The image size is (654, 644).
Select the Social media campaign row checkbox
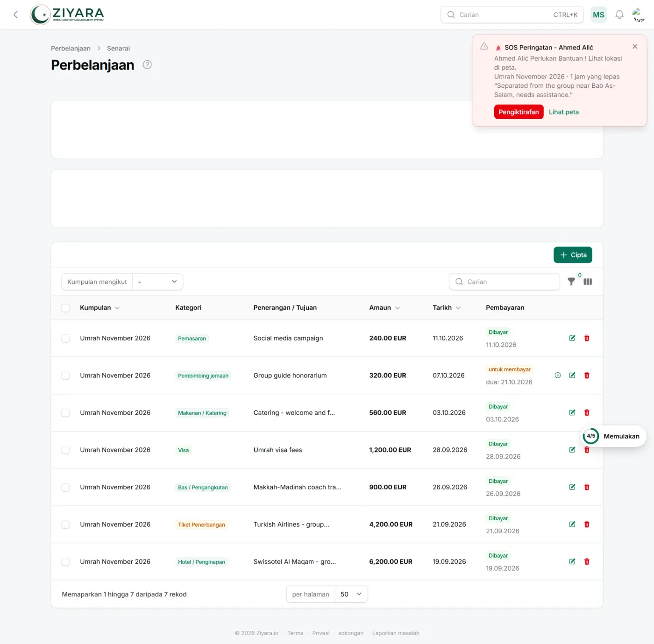coord(65,338)
